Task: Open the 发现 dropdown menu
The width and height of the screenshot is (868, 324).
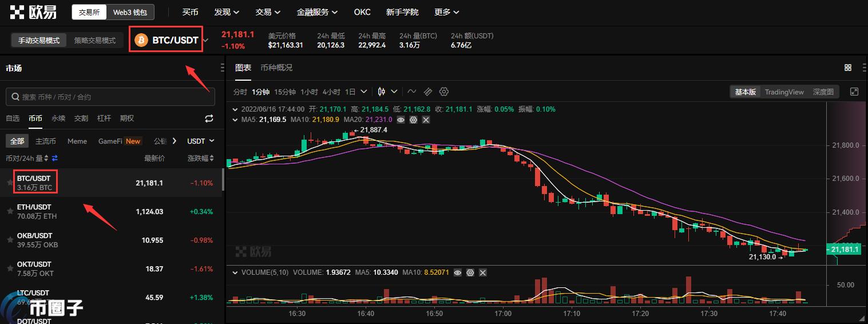Action: (x=227, y=12)
